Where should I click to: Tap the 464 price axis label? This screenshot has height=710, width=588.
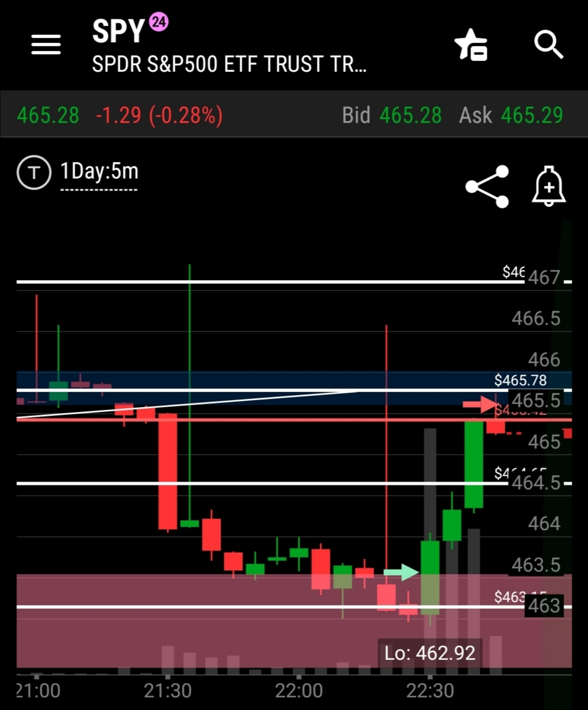544,524
